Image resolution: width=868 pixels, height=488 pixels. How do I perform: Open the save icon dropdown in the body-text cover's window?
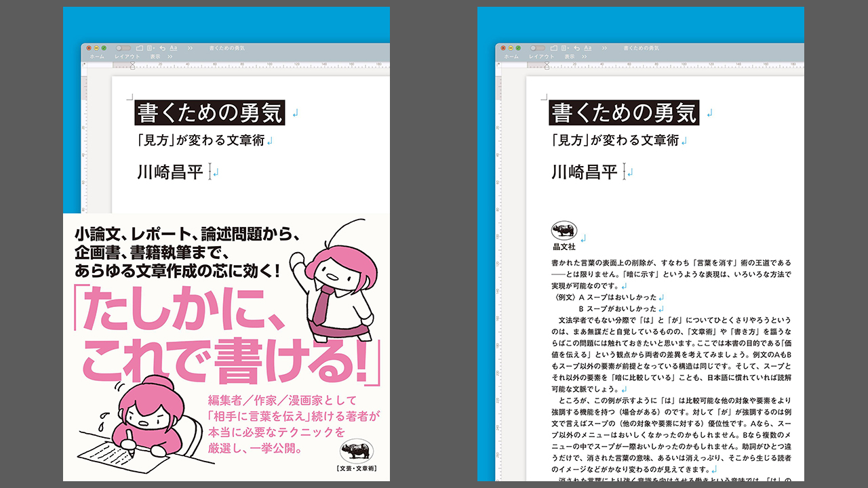coord(566,48)
